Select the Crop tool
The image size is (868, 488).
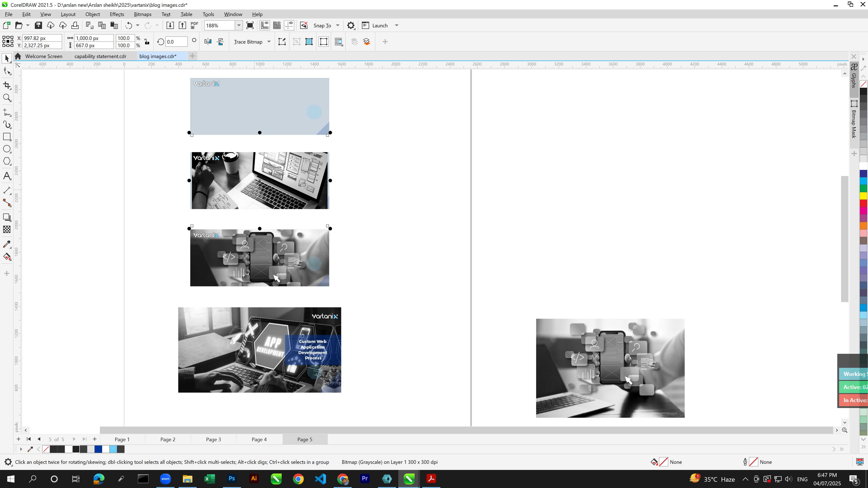pos(7,85)
